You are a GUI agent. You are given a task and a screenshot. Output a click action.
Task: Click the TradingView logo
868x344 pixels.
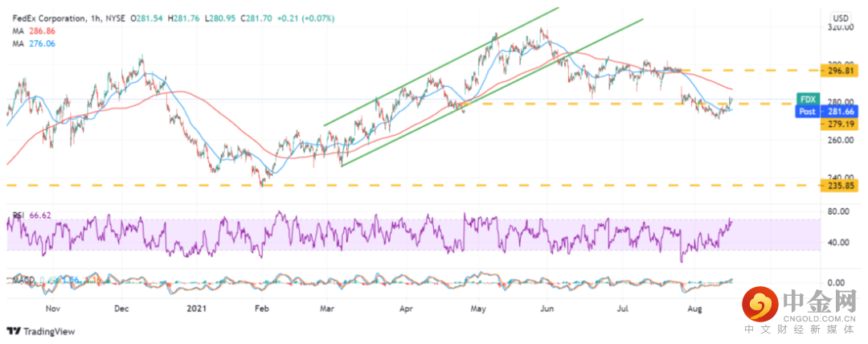(x=41, y=331)
